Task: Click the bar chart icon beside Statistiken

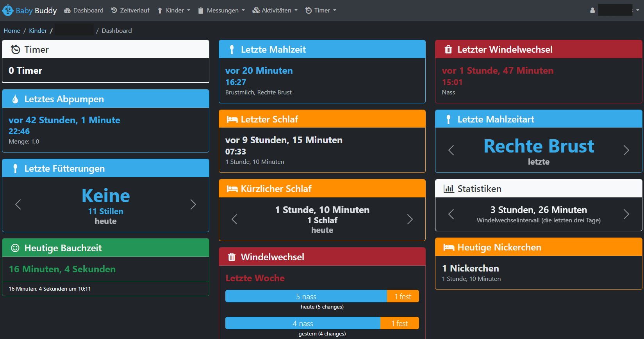Action: [x=448, y=189]
